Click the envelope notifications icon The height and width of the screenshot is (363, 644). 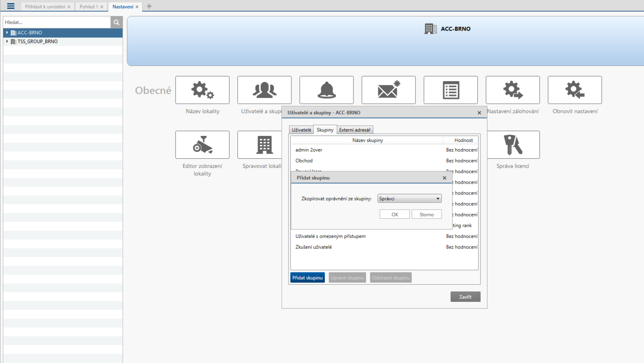pyautogui.click(x=388, y=90)
